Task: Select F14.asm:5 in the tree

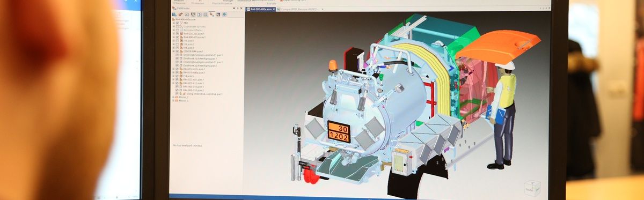Action: (x=187, y=76)
